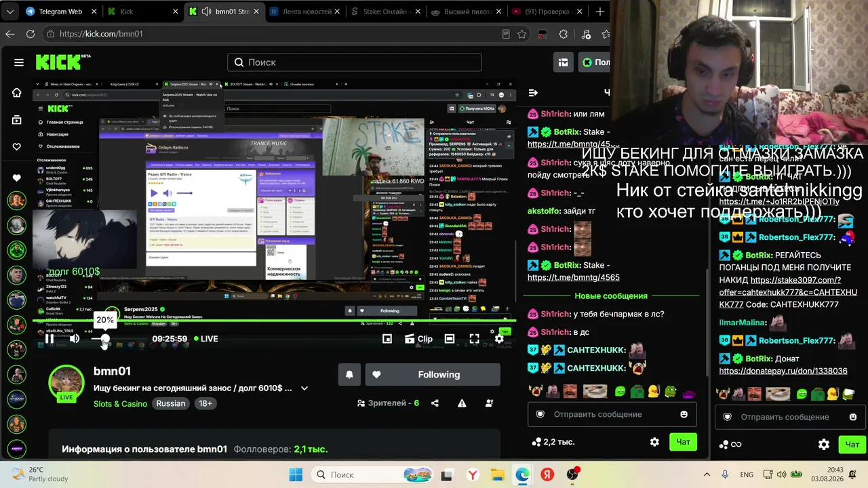Image resolution: width=868 pixels, height=488 pixels.
Task: Toggle theater mode in the player
Action: click(450, 339)
